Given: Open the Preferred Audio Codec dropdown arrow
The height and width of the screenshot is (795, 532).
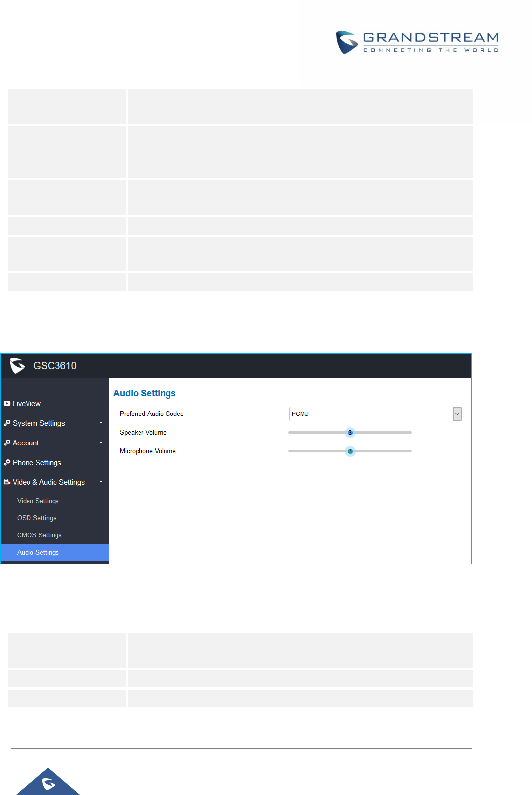Looking at the screenshot, I should pos(457,414).
